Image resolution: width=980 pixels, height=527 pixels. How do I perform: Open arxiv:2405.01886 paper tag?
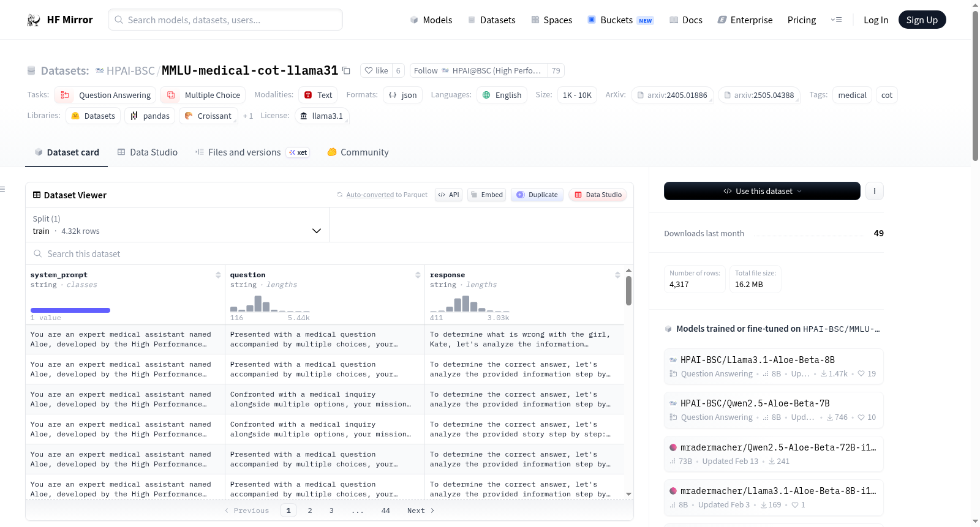[672, 95]
